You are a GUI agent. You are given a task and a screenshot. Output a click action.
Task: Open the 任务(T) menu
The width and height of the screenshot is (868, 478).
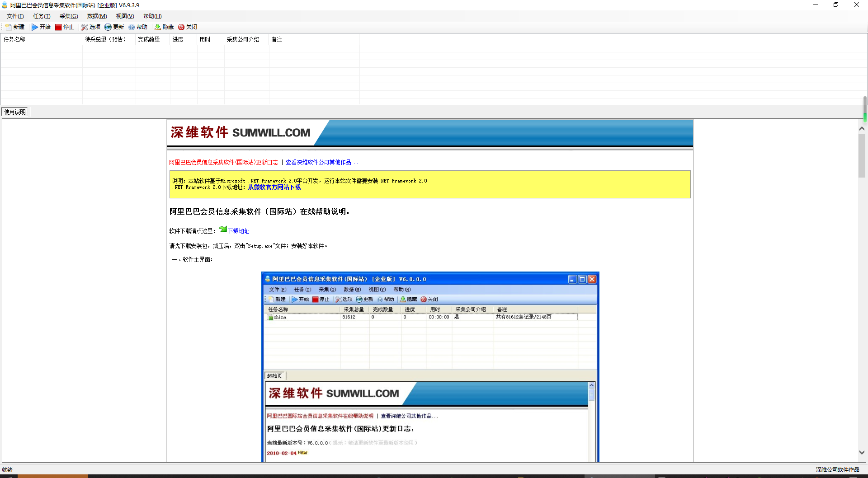pos(42,16)
